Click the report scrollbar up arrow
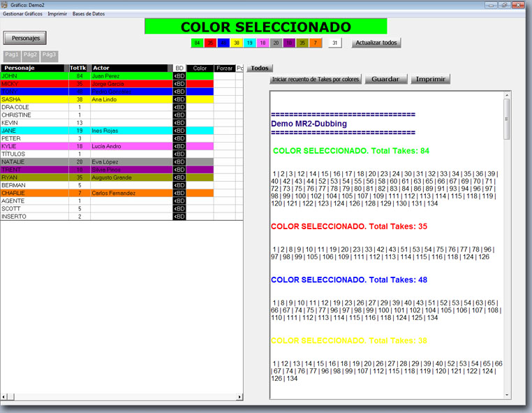This screenshot has height=413, width=532. pos(507,95)
